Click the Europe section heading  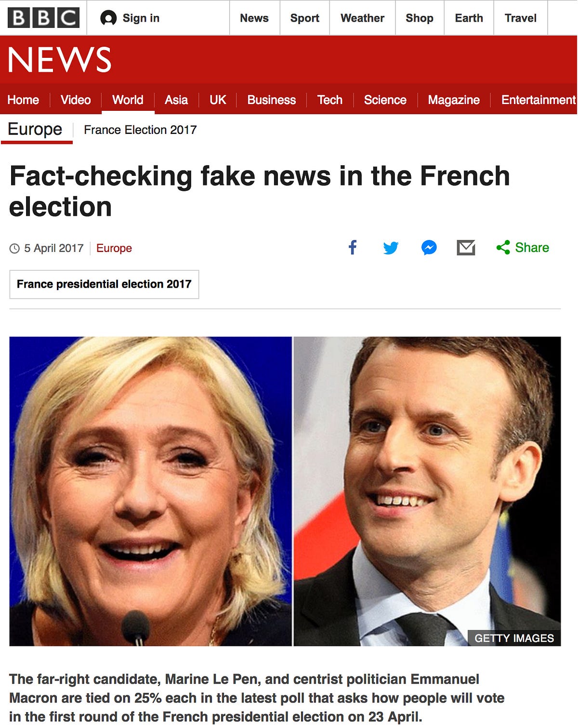click(35, 129)
